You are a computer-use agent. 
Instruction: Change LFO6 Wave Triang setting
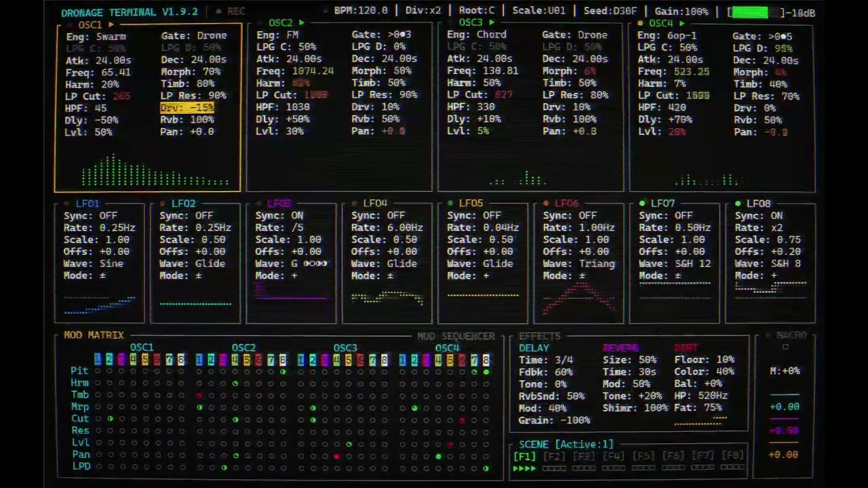pyautogui.click(x=579, y=264)
